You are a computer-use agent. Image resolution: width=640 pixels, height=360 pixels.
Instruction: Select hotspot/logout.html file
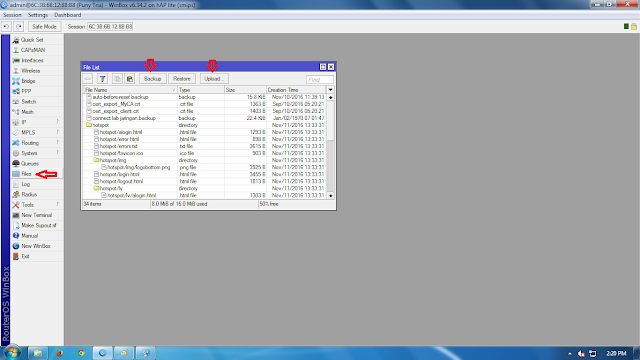click(204, 181)
